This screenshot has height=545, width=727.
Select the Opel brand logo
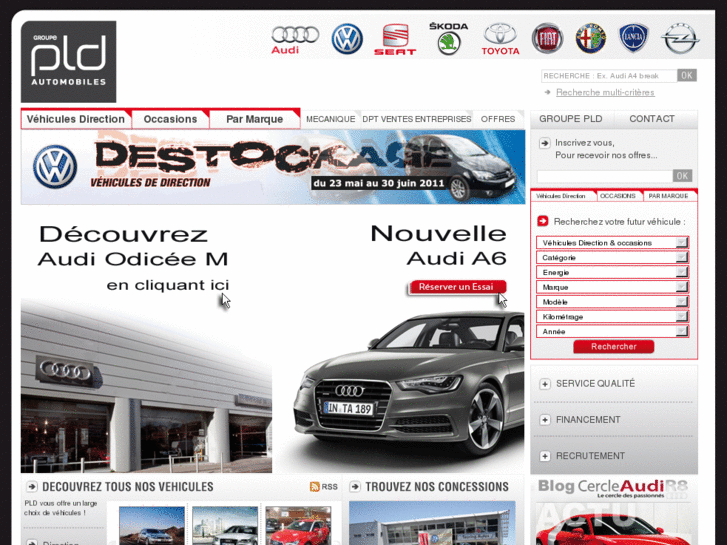pyautogui.click(x=680, y=38)
